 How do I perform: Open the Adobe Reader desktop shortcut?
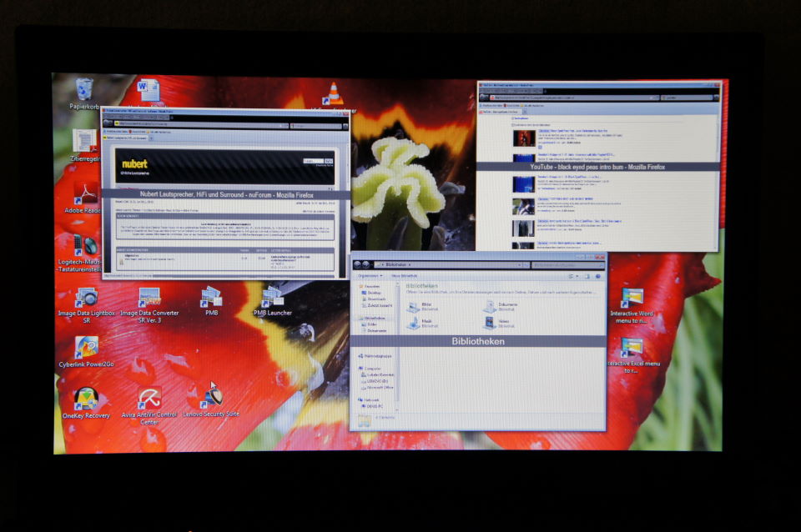point(85,195)
